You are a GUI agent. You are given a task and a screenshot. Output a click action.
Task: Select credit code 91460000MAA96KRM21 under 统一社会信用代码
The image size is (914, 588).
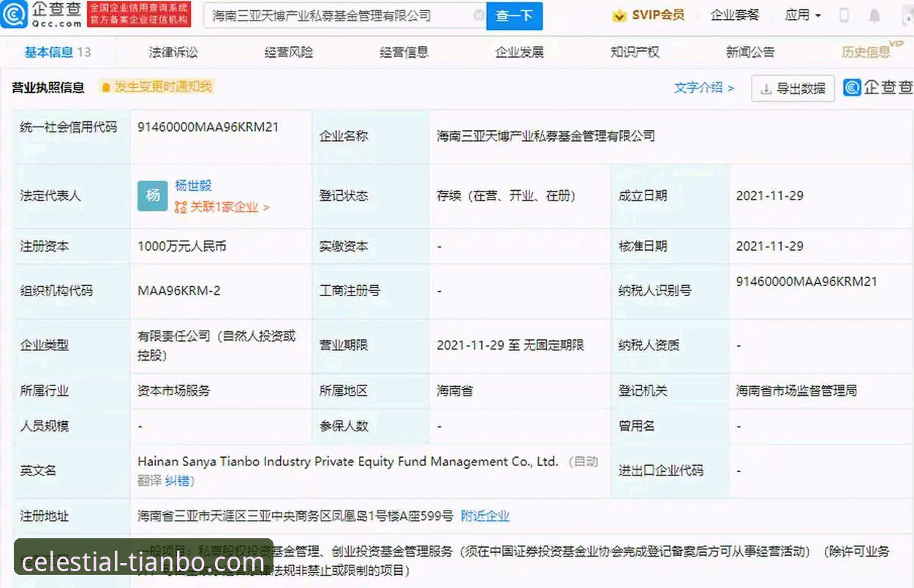point(208,127)
